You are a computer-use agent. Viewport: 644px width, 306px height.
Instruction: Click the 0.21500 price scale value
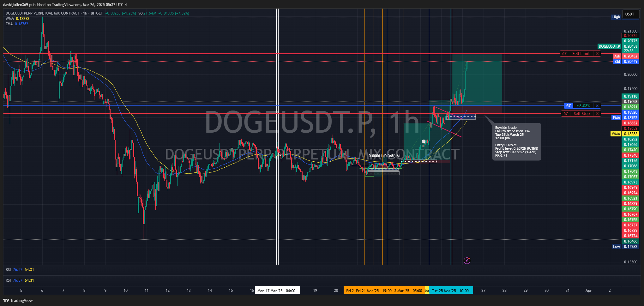(630, 31)
